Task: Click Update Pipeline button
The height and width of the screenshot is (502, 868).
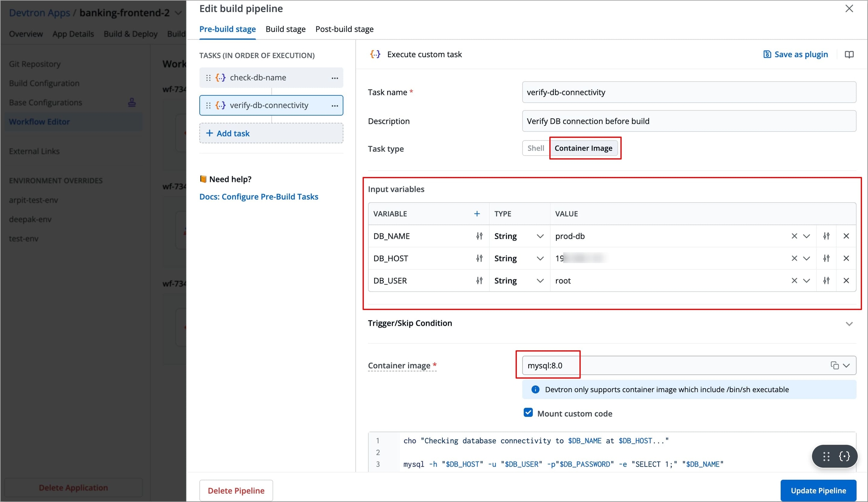Action: point(818,490)
